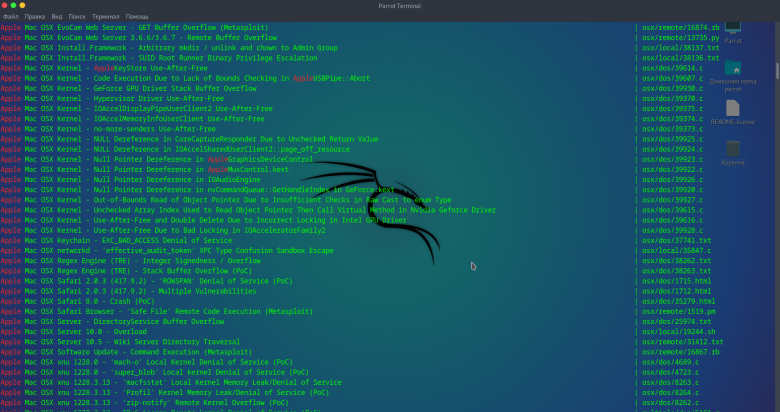This screenshot has height=412, width=780.
Task: Click the 'Bad Locking in IOAcceleratorFamily2' line
Action: tap(163, 230)
